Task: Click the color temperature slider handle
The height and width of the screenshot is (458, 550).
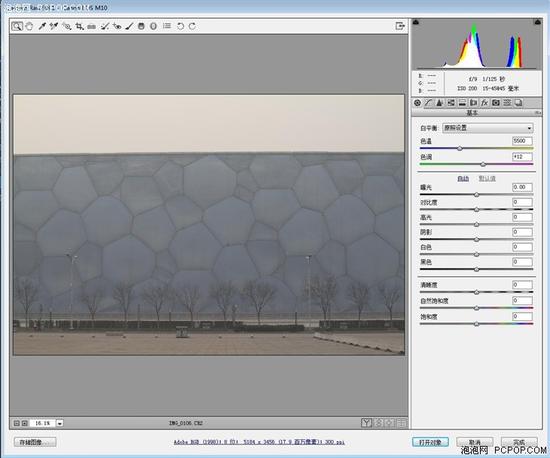Action: [460, 148]
